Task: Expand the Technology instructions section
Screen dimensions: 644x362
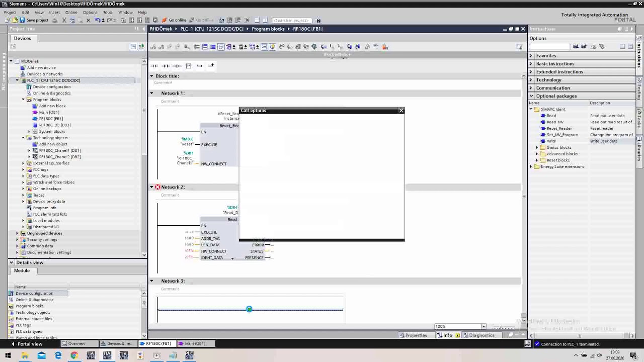Action: coord(530,80)
